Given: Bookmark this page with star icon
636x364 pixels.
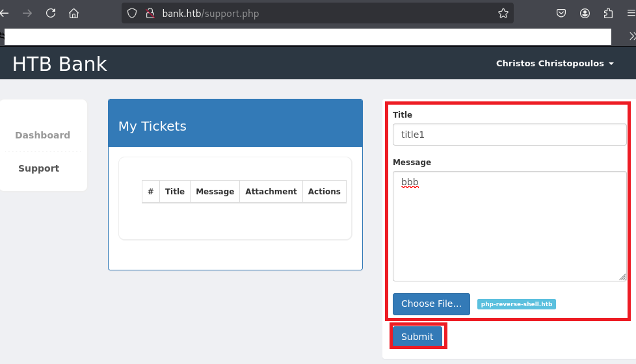Looking at the screenshot, I should click(503, 13).
